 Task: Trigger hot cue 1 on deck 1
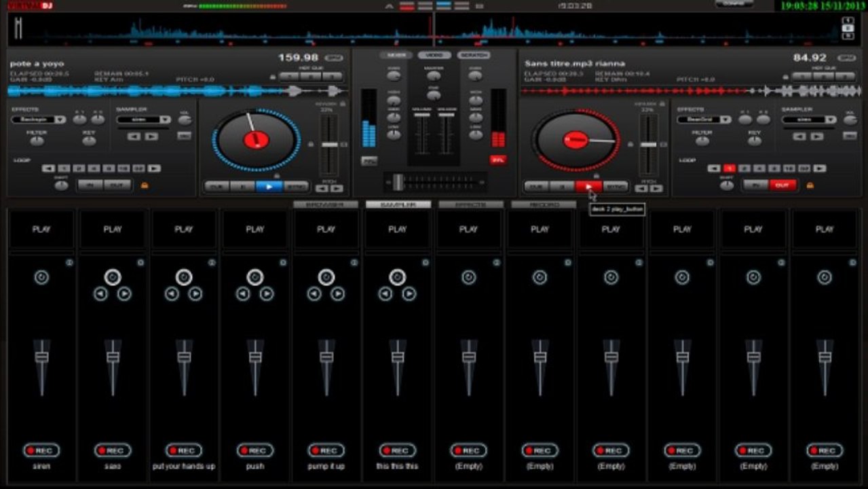(x=290, y=77)
